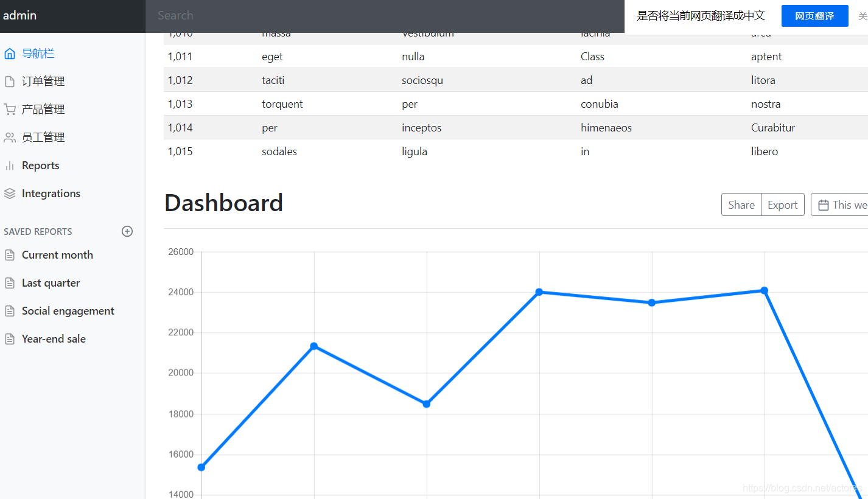Click table cell 'taciti'
The width and height of the screenshot is (868, 499).
[x=273, y=80]
